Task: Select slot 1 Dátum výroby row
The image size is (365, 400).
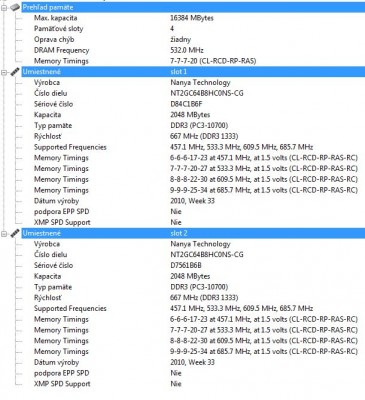Action: point(193,201)
